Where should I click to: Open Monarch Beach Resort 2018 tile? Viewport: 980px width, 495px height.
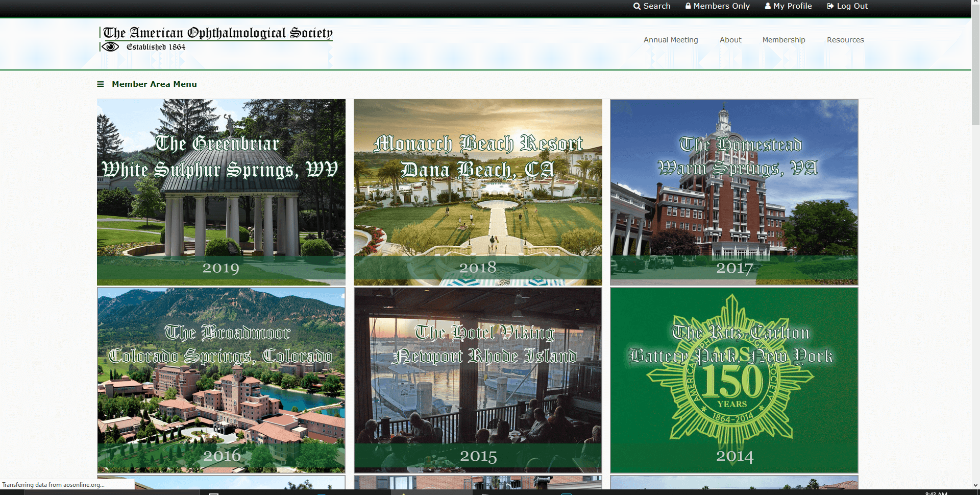tap(478, 192)
